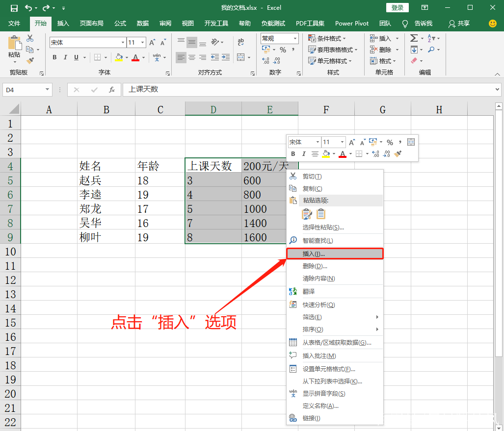Image resolution: width=504 pixels, height=431 pixels.
Task: Toggle align right in ribbon
Action: [x=203, y=57]
